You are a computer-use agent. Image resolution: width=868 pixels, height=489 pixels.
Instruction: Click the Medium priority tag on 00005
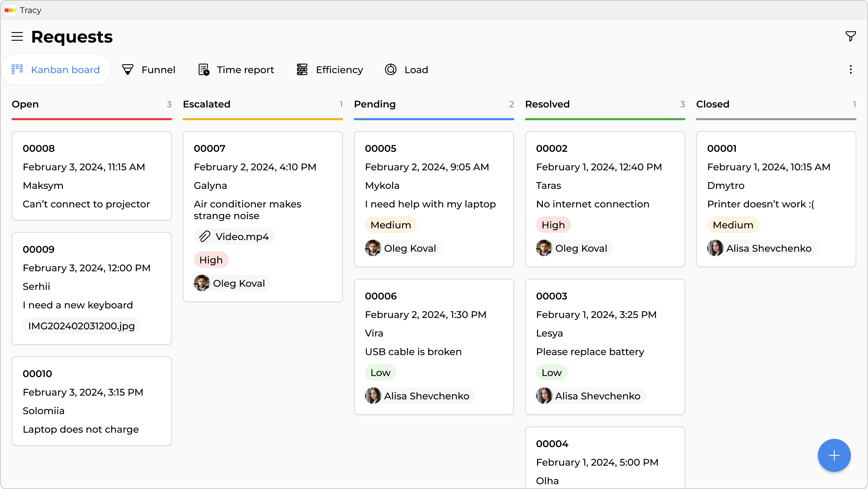pyautogui.click(x=391, y=225)
